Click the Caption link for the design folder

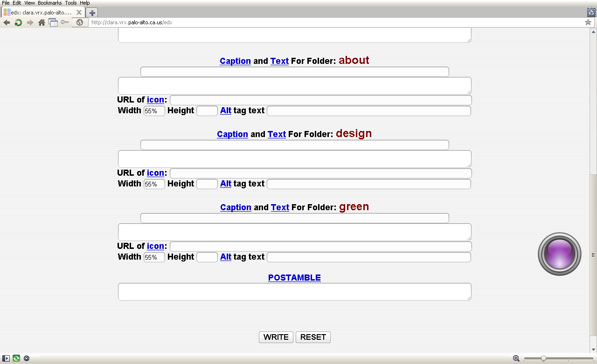pos(232,134)
